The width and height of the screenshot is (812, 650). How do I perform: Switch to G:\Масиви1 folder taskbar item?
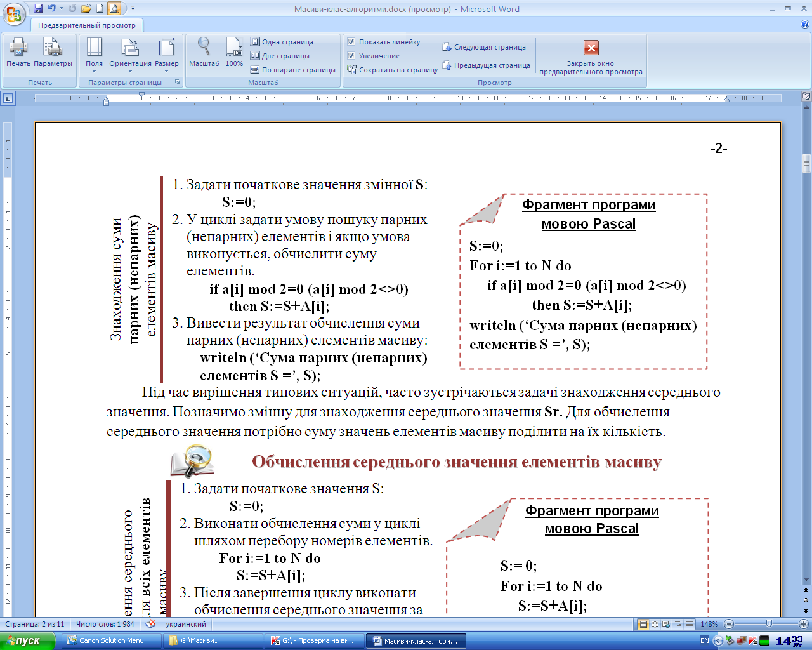(214, 640)
